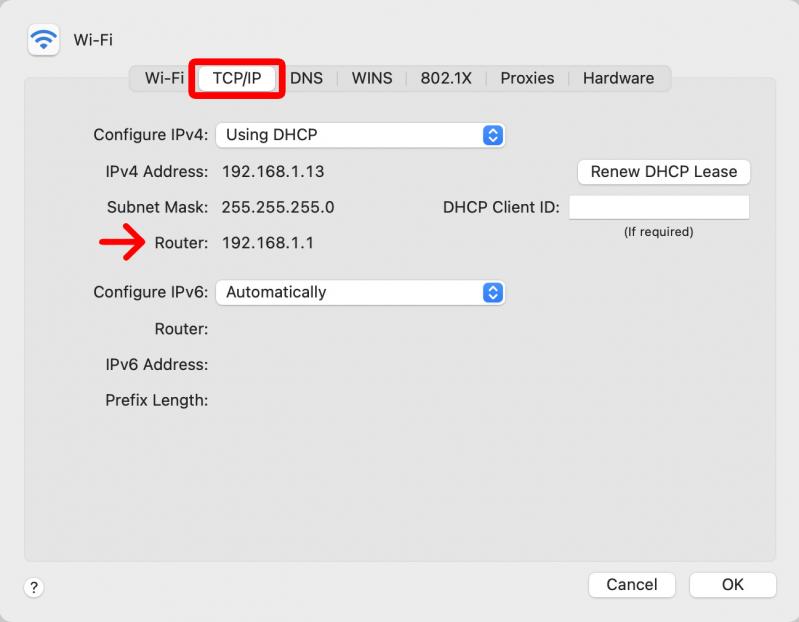This screenshot has height=622, width=799.
Task: Click the Wi-Fi icon in the header
Action: click(x=43, y=39)
